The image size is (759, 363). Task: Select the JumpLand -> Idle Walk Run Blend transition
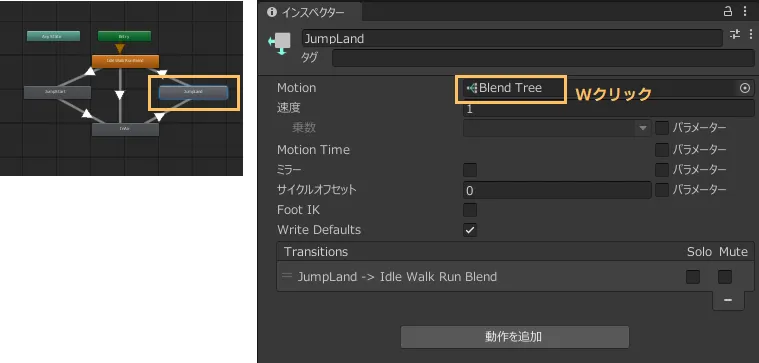coord(515,276)
